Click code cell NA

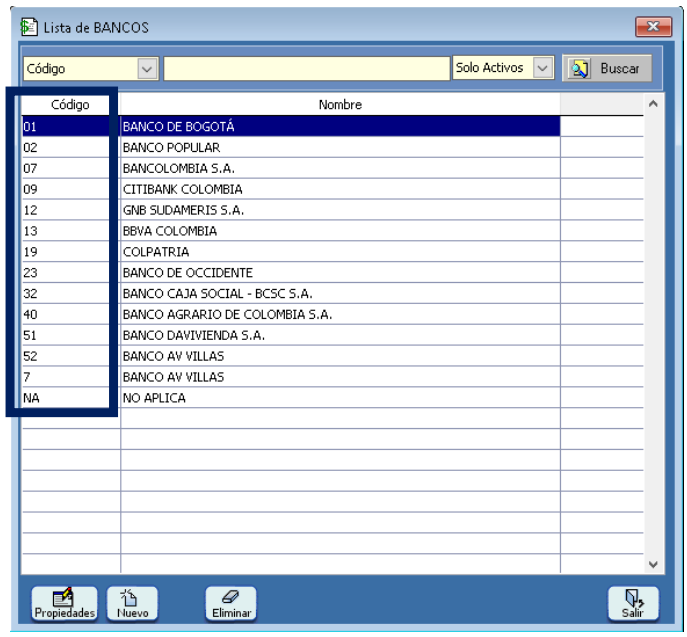click(71, 398)
